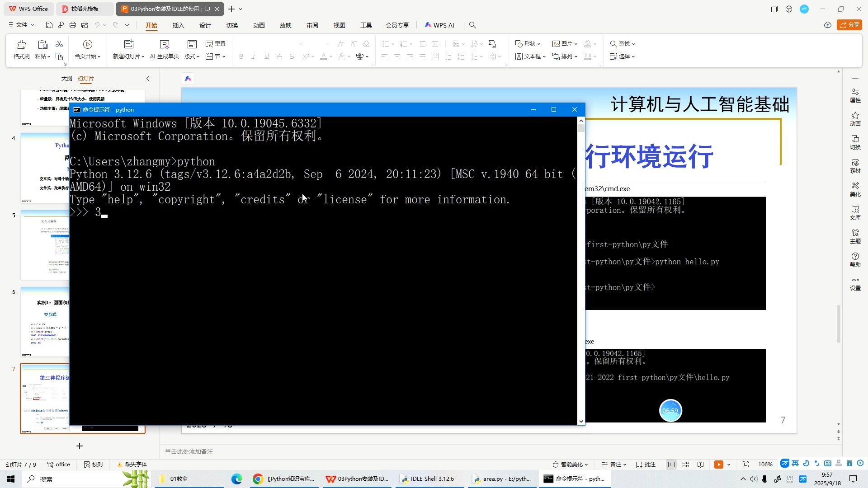Click the 106% zoom control
This screenshot has height=488, width=868.
click(765, 464)
